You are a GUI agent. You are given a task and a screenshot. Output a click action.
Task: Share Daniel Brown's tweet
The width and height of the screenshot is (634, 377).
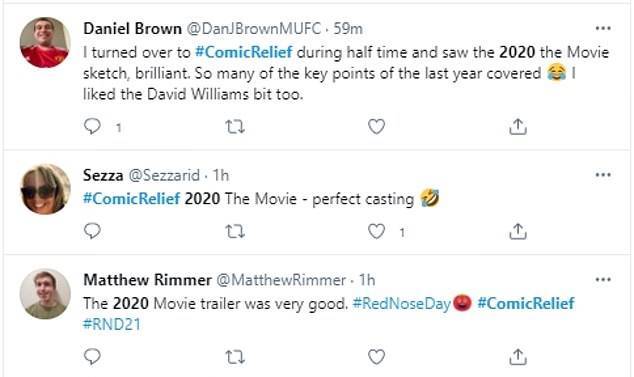coord(518,126)
